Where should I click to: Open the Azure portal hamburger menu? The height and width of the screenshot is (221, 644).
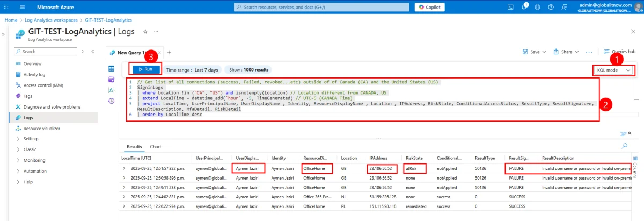coord(23,7)
